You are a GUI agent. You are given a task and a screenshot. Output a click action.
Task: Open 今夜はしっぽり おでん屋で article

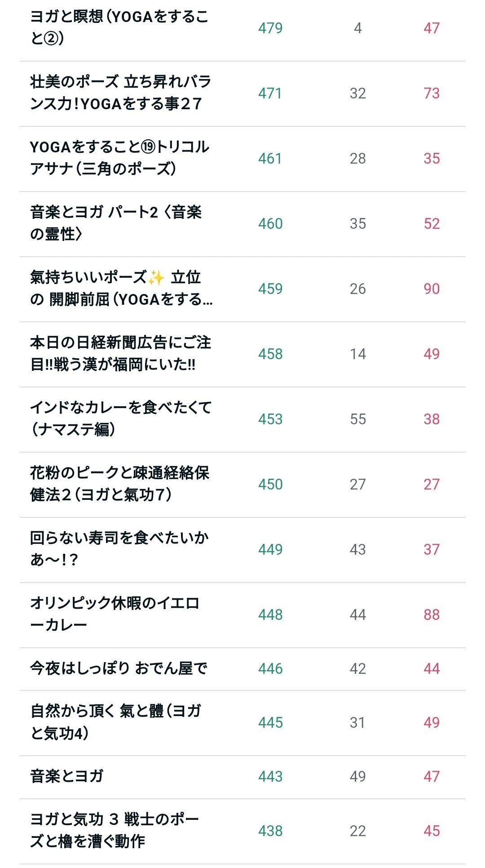119,668
